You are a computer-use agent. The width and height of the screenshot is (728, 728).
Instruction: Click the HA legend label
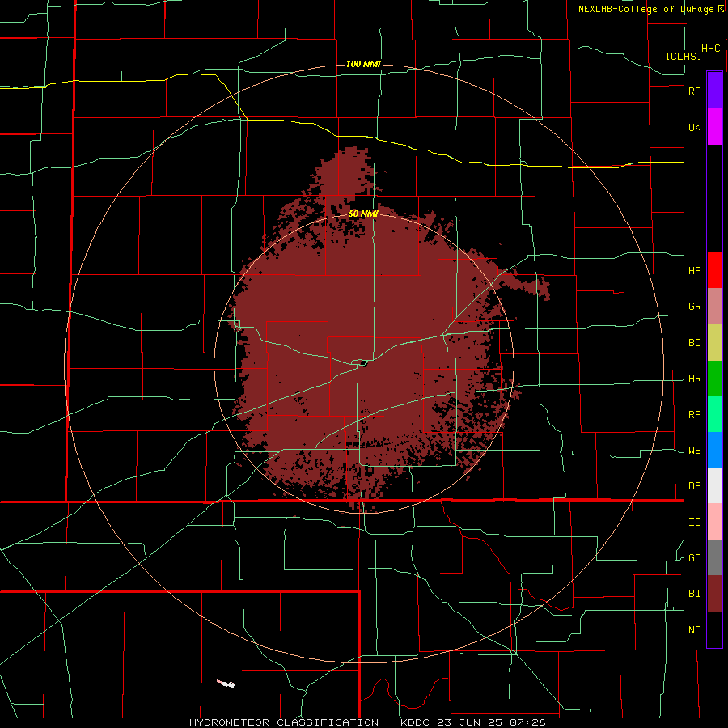694,271
